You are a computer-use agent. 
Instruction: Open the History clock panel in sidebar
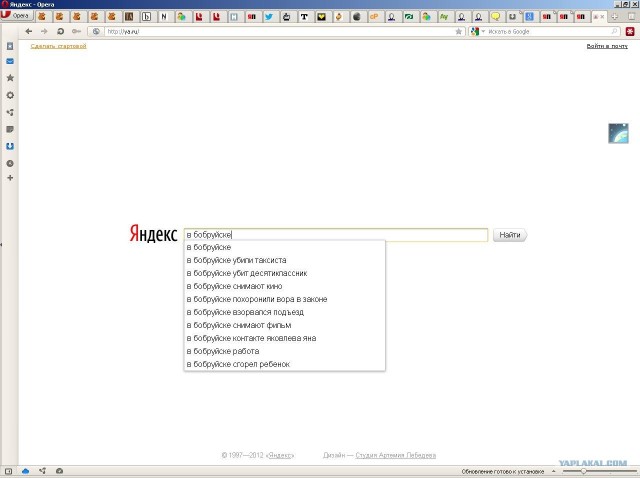point(10,163)
